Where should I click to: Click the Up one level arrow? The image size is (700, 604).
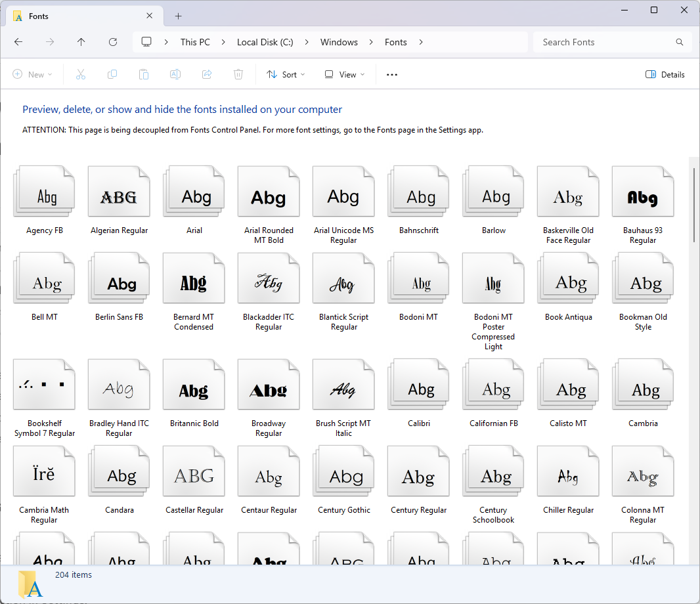81,42
